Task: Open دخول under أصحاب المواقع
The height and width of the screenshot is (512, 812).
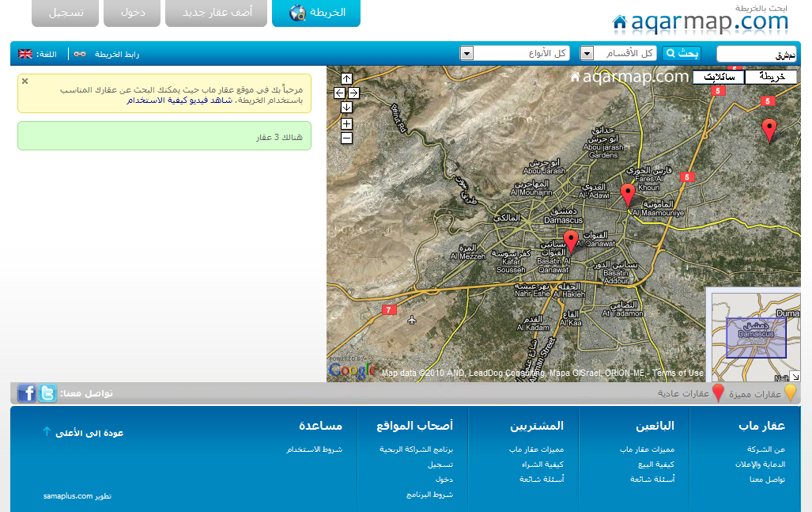Action: click(444, 480)
